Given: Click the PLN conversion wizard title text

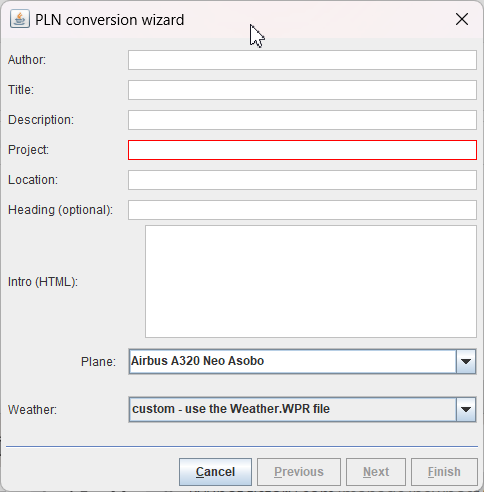Looking at the screenshot, I should tap(109, 20).
